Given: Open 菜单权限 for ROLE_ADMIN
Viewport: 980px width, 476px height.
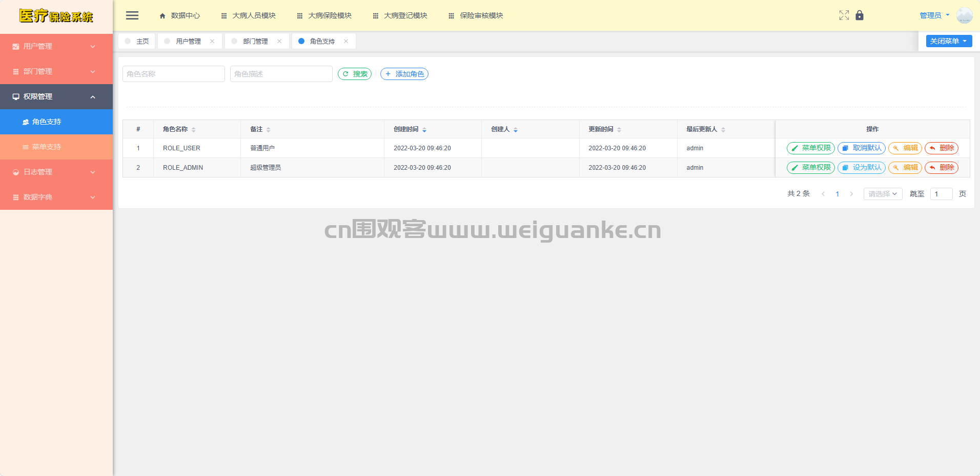Looking at the screenshot, I should point(811,168).
